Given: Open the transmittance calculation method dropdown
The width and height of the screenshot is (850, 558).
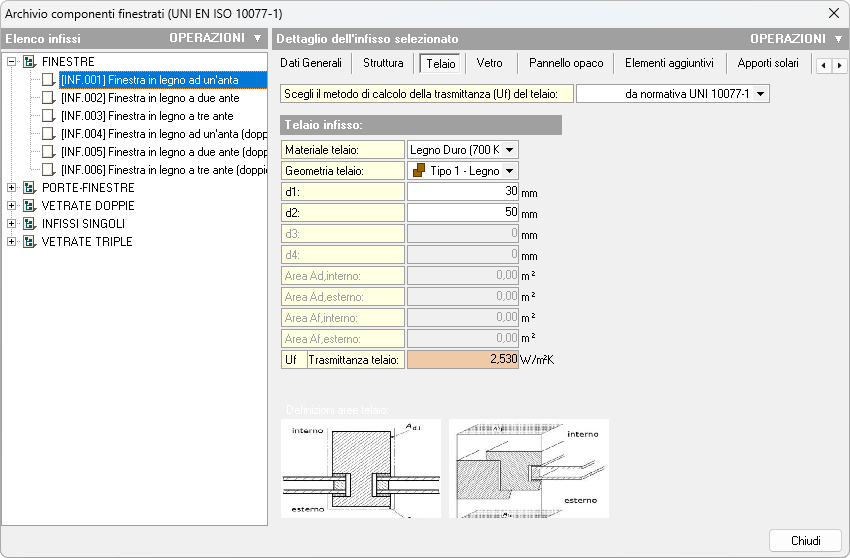Looking at the screenshot, I should pyautogui.click(x=761, y=94).
